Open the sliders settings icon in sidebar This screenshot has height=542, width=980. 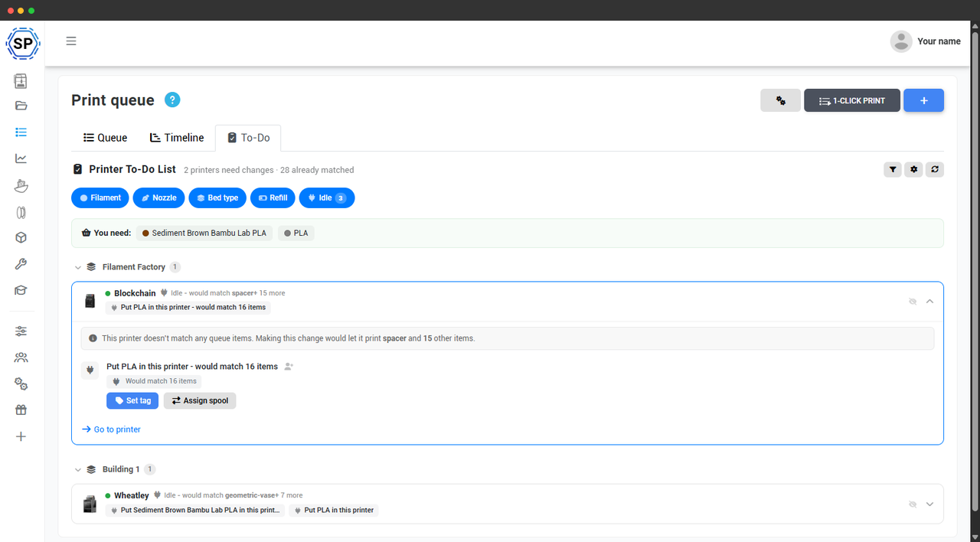pyautogui.click(x=21, y=331)
